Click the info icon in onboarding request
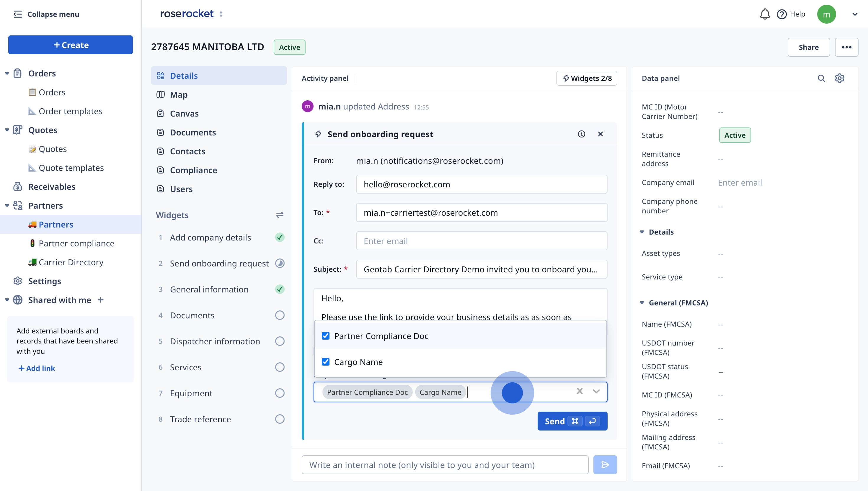The height and width of the screenshot is (491, 868). tap(581, 134)
